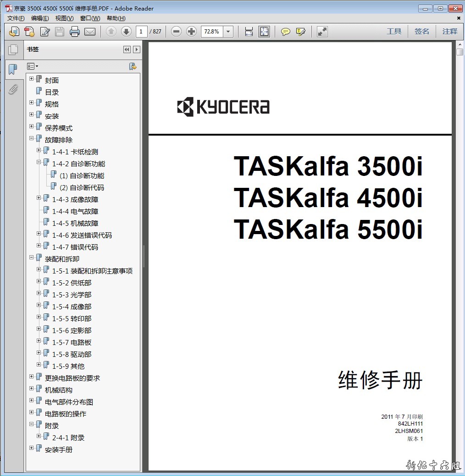Toggle fit one full page view

264,32
